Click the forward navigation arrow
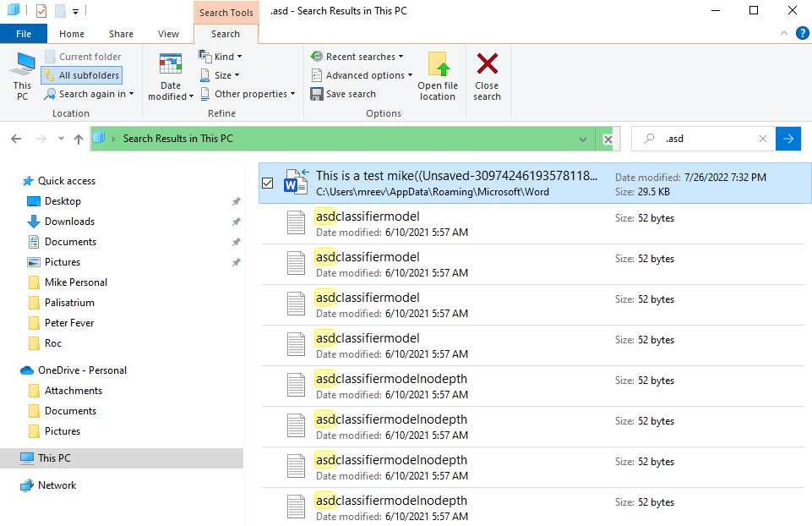 click(41, 139)
